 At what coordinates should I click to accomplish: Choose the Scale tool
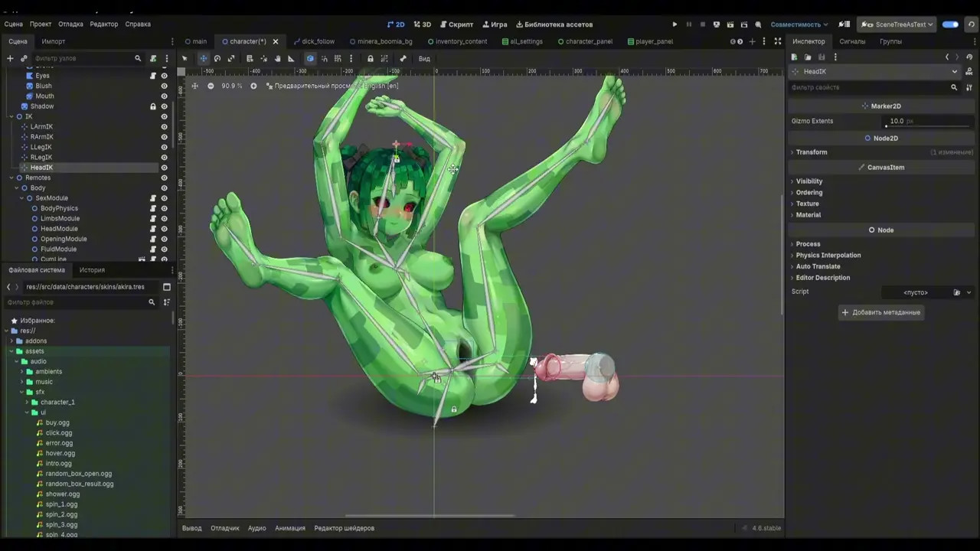pos(232,58)
